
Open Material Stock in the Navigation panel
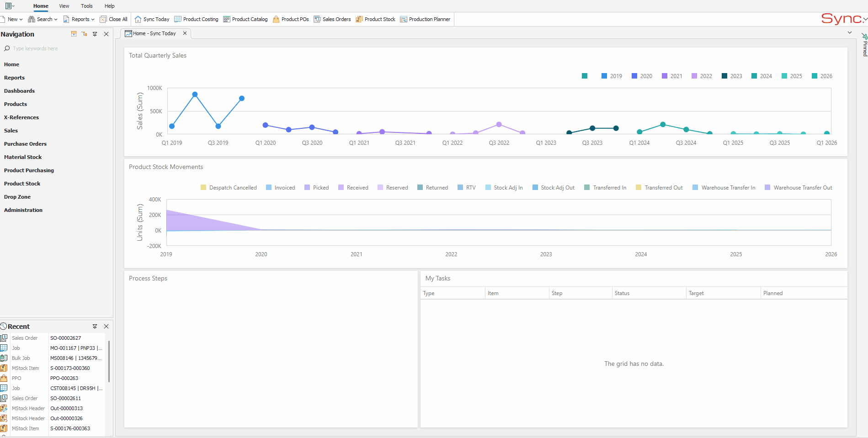click(23, 157)
